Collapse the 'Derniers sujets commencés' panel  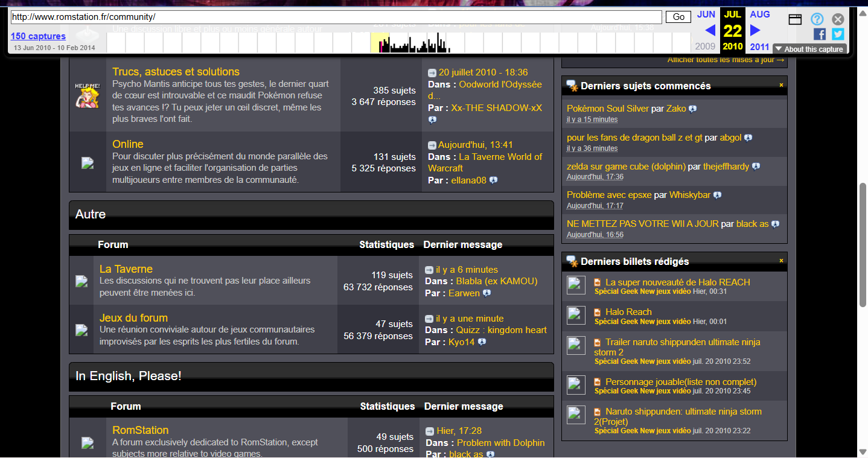tap(781, 85)
